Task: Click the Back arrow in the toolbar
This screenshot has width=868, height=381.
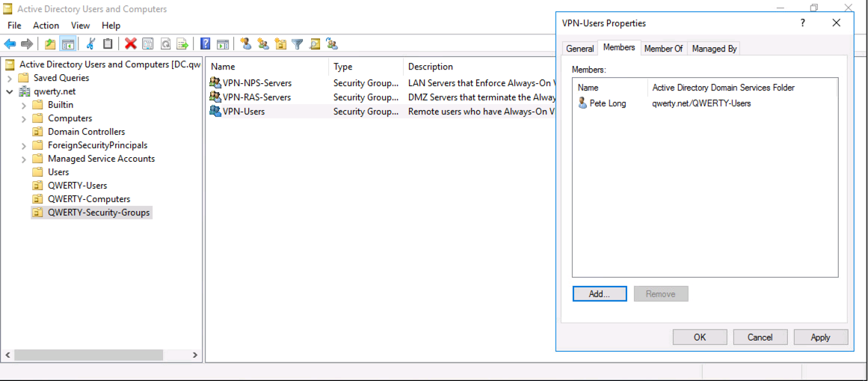Action: [x=10, y=44]
